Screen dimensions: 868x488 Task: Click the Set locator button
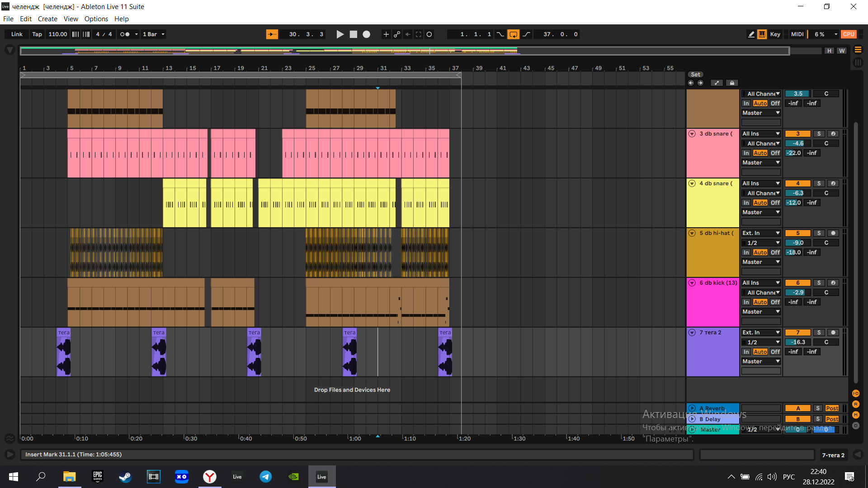tap(695, 75)
